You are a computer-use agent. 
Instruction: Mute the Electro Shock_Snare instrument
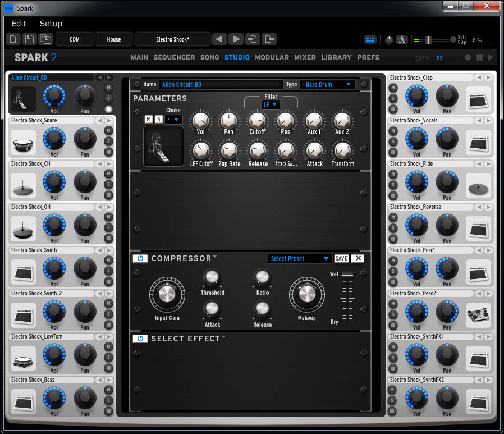108,131
